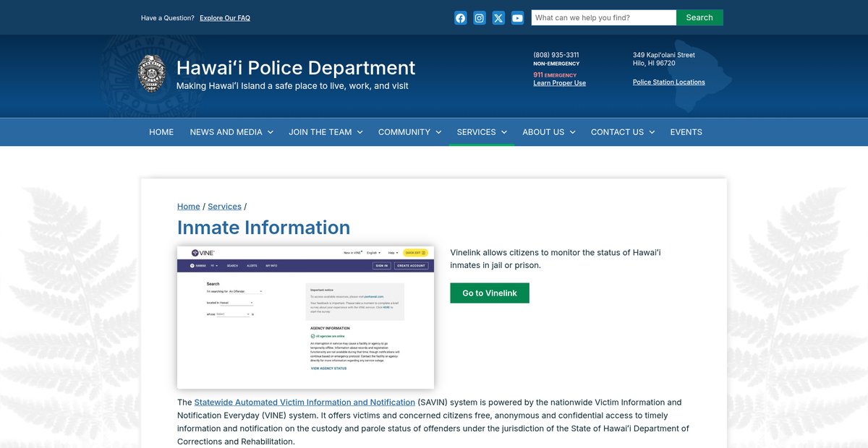Expand the NEWS AND MEDIA chevron
Viewport: 868px width, 448px height.
click(x=271, y=132)
